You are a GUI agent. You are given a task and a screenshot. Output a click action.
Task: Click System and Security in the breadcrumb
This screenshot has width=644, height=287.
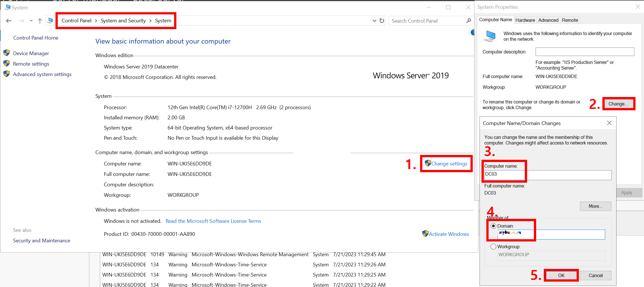click(x=123, y=21)
